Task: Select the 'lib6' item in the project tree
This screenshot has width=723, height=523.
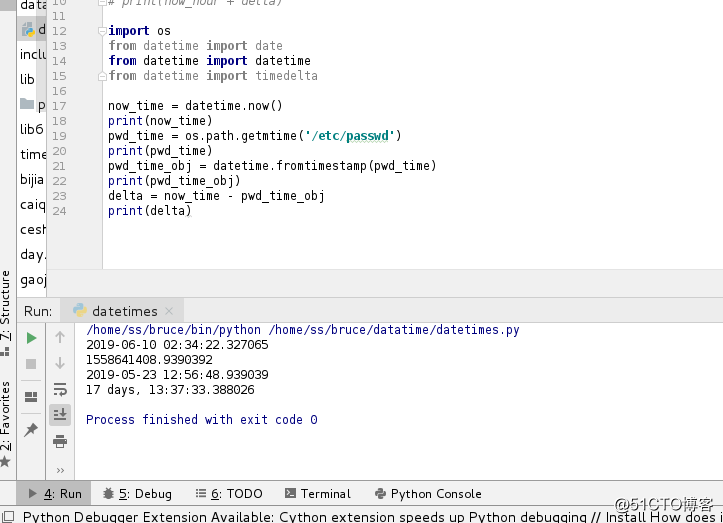Action: [x=31, y=129]
